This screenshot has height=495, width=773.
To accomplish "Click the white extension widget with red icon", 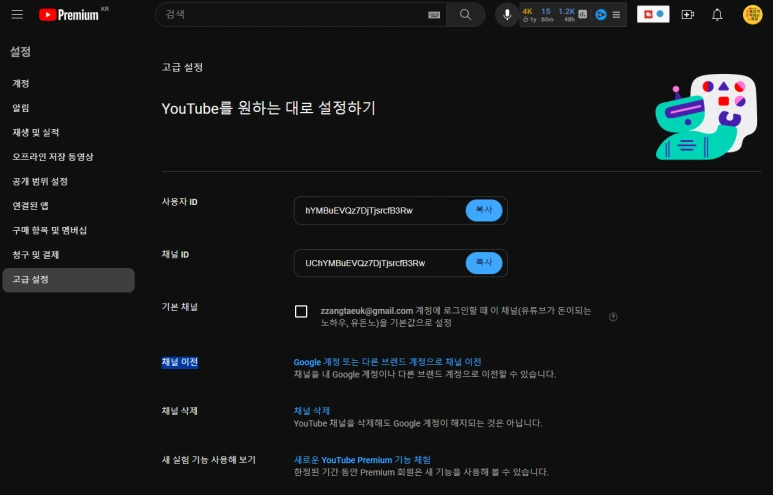I will [x=653, y=14].
